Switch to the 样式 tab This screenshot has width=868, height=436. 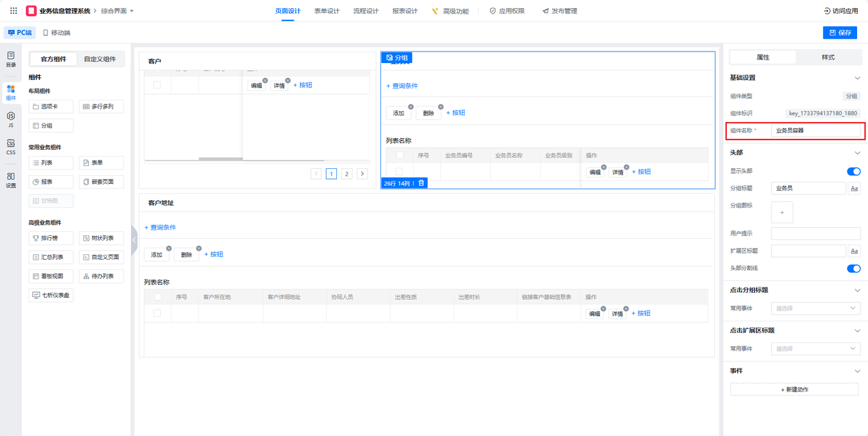click(828, 58)
